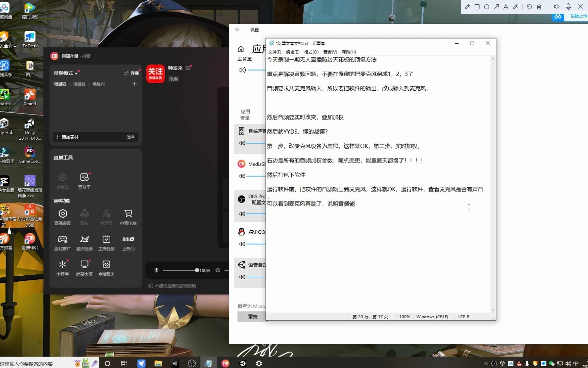Click Notepad vertical scrollbar
Viewport: 588px width, 368px height.
pyautogui.click(x=493, y=184)
